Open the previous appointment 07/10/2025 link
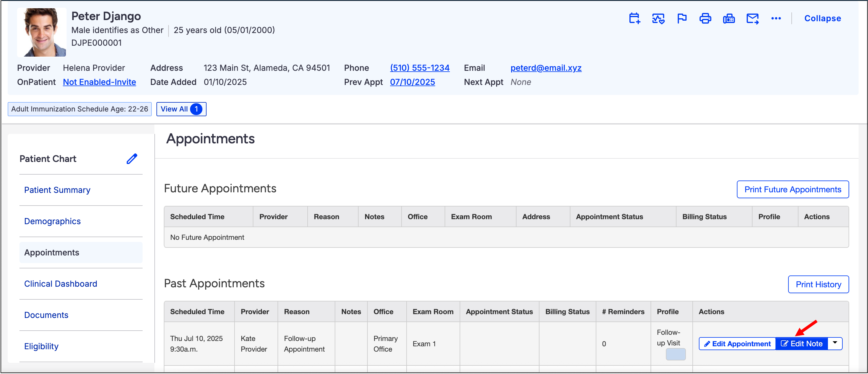 [x=412, y=82]
